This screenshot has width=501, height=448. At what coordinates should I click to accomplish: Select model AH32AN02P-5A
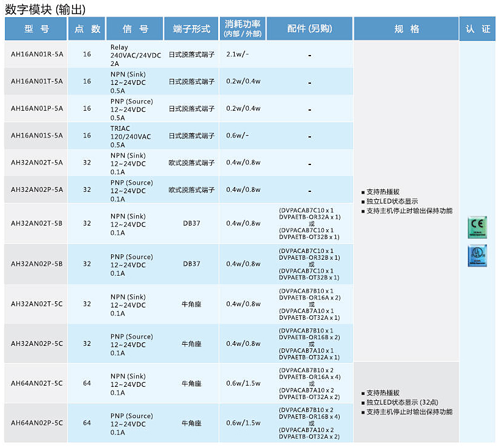point(37,190)
